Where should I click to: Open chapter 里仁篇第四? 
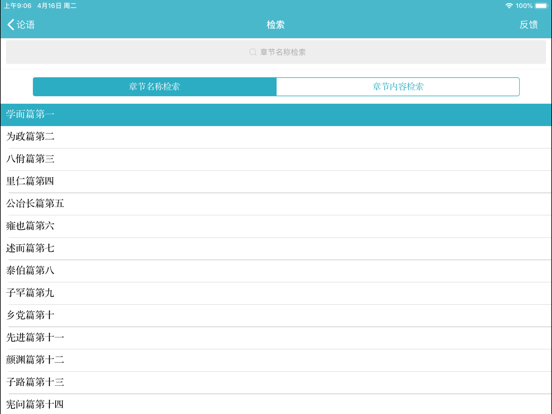tap(276, 182)
